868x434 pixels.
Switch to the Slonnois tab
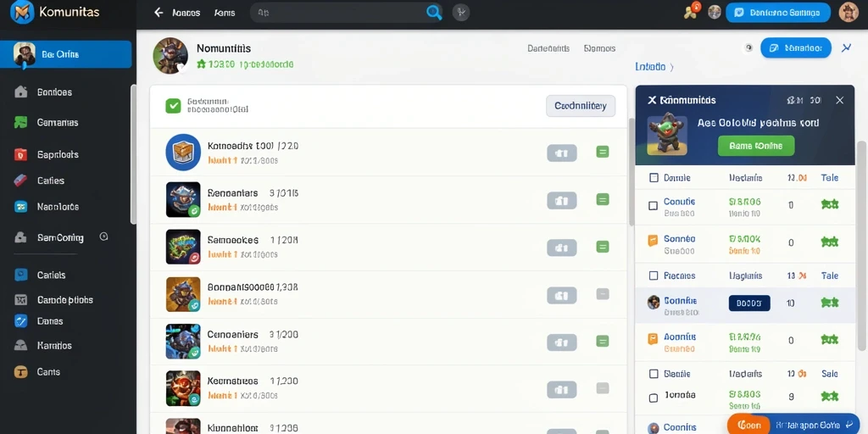[599, 48]
